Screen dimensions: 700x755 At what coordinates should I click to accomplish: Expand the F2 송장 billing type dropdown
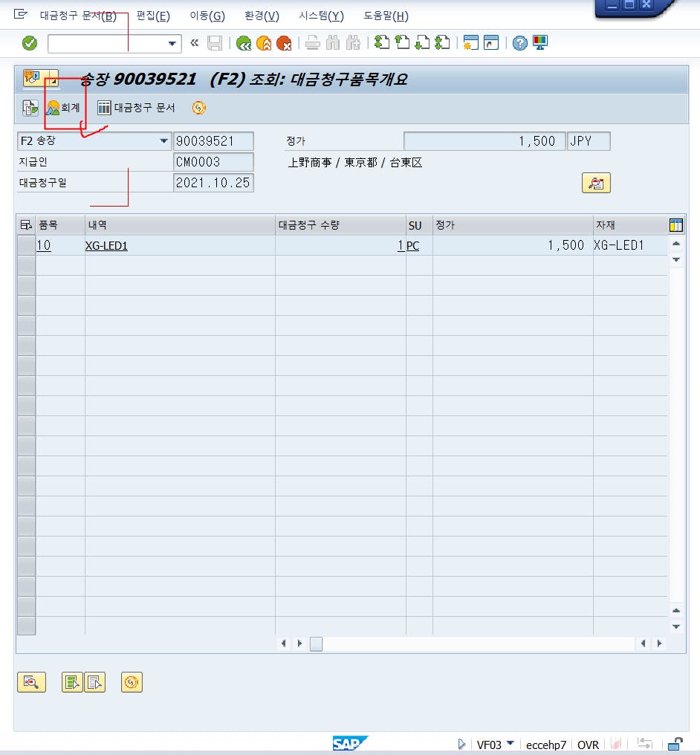click(163, 141)
